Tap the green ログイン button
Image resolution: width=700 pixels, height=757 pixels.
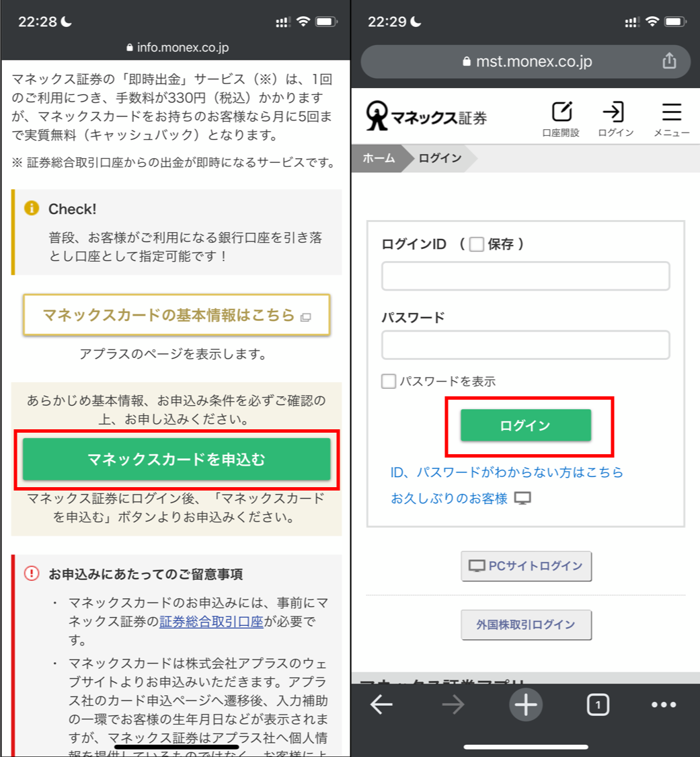pos(526,425)
